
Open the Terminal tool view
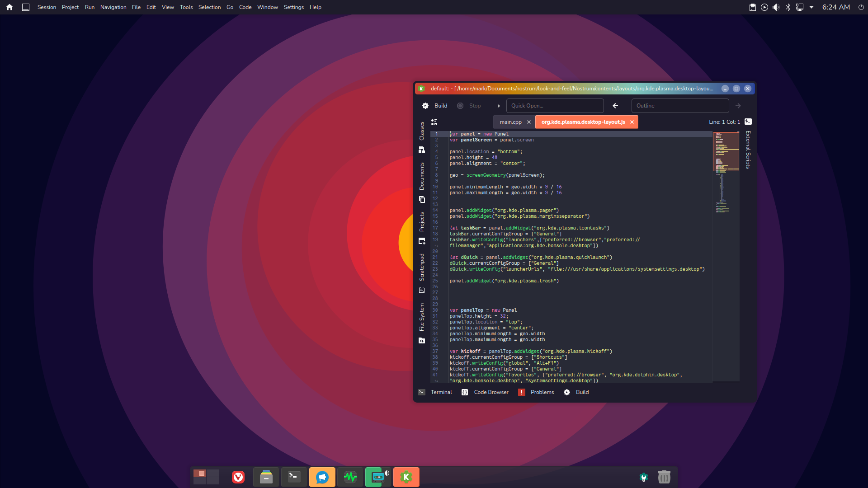pyautogui.click(x=435, y=392)
